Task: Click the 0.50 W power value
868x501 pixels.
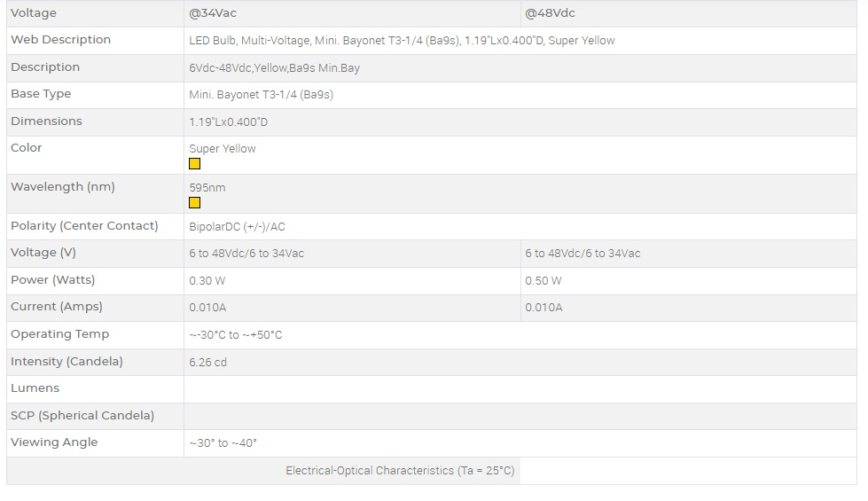Action: (x=543, y=280)
